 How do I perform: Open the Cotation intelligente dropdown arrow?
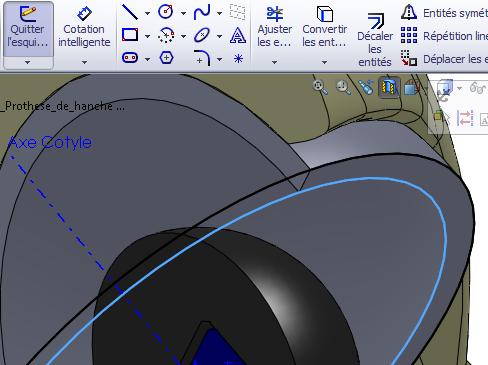pos(84,62)
